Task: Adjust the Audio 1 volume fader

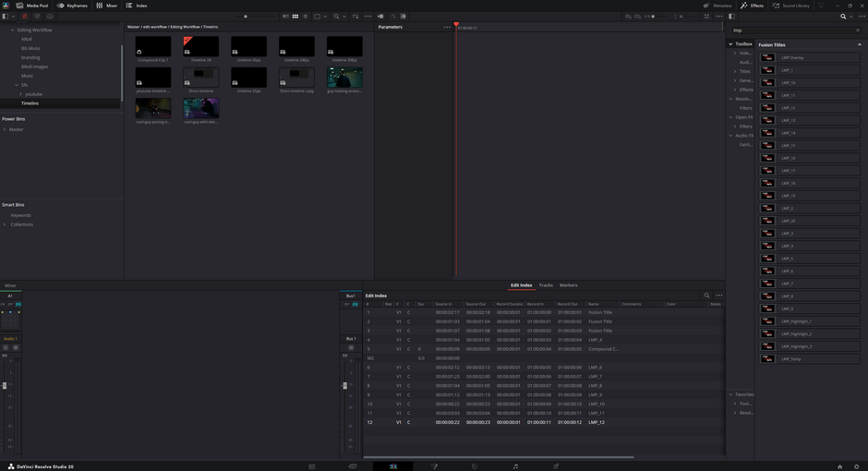Action: pyautogui.click(x=5, y=385)
